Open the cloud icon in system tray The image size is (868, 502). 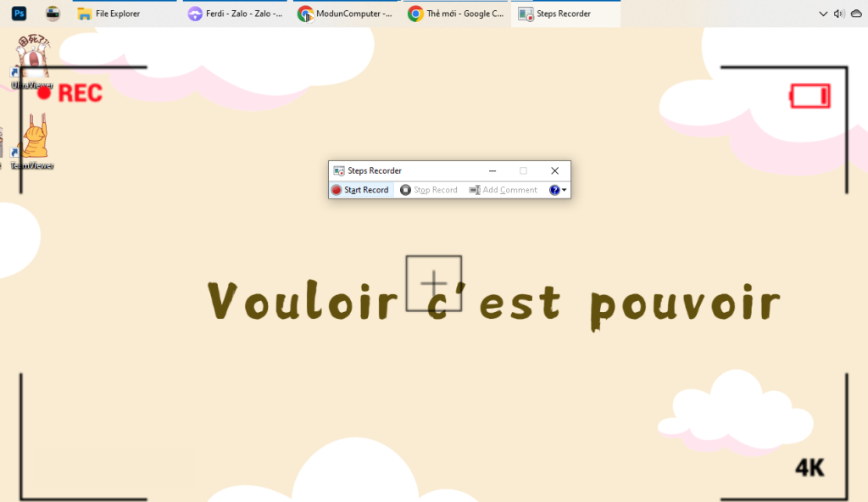(x=855, y=14)
